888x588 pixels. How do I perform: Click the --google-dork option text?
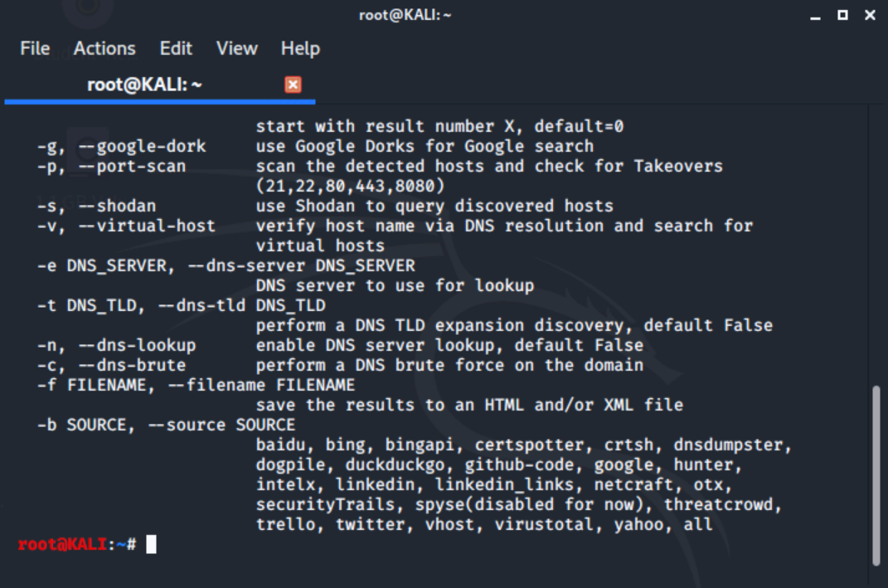pos(142,146)
